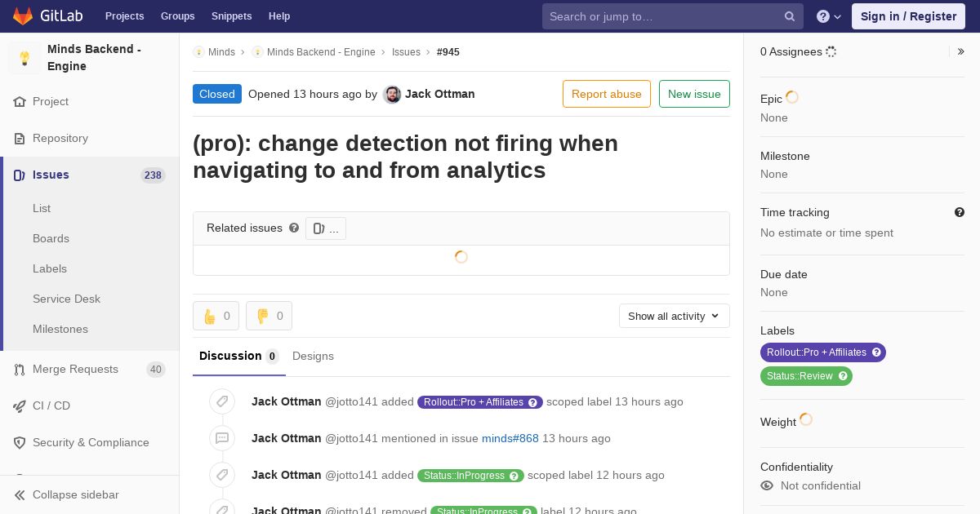Open the Show all activity dropdown
This screenshot has width=980, height=514.
click(x=675, y=316)
